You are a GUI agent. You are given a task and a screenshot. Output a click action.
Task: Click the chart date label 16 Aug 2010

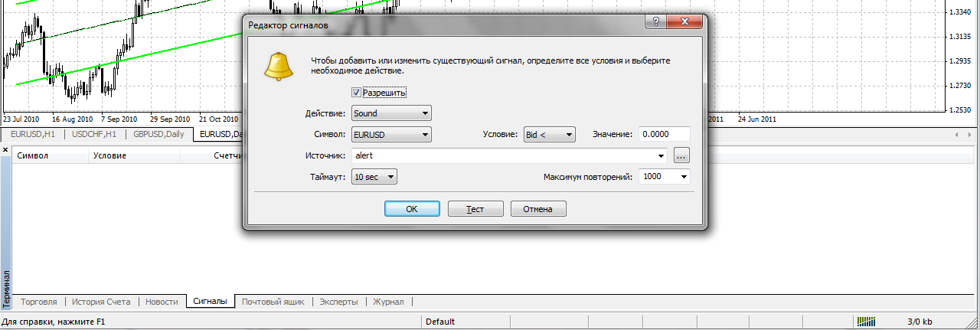pyautogui.click(x=72, y=119)
